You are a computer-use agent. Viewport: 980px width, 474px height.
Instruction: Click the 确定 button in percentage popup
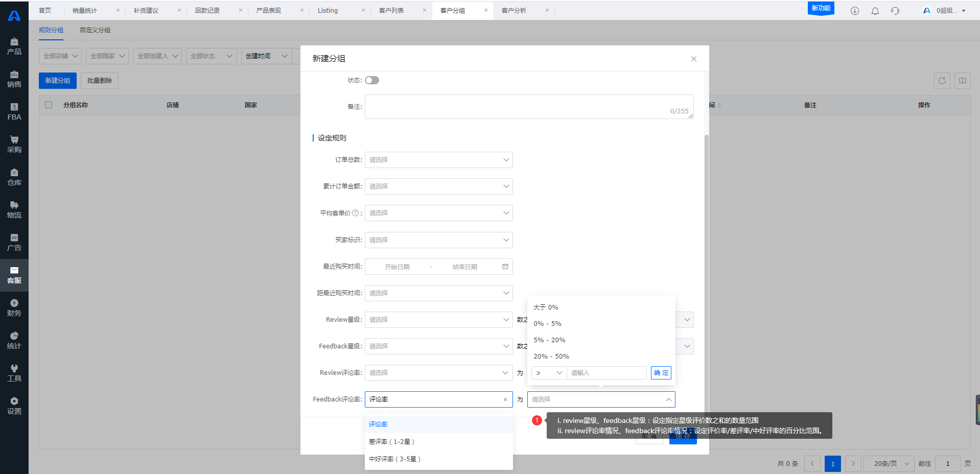[x=661, y=373]
